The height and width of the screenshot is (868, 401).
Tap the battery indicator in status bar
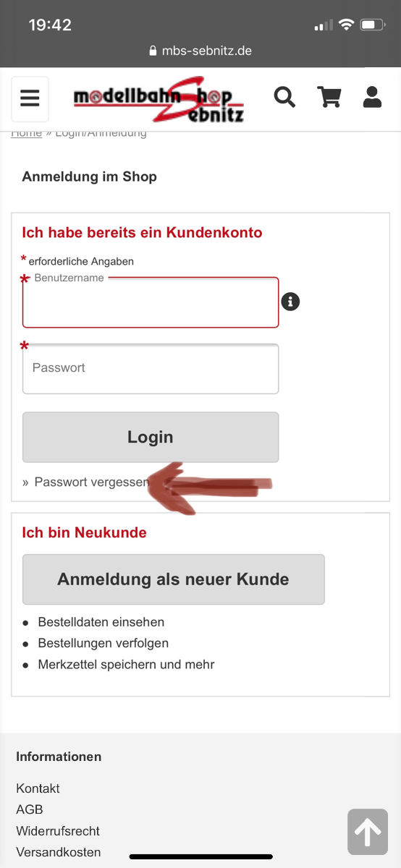tap(372, 26)
